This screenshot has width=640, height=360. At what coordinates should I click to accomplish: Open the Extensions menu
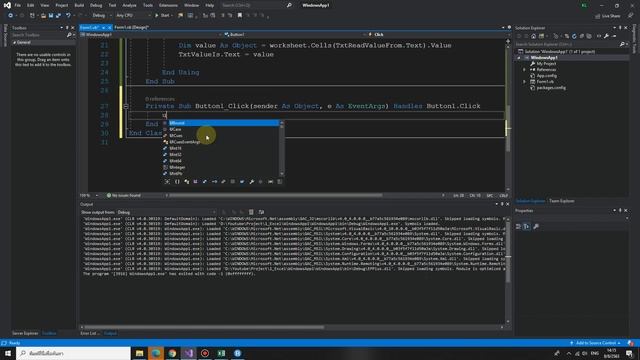[x=168, y=5]
